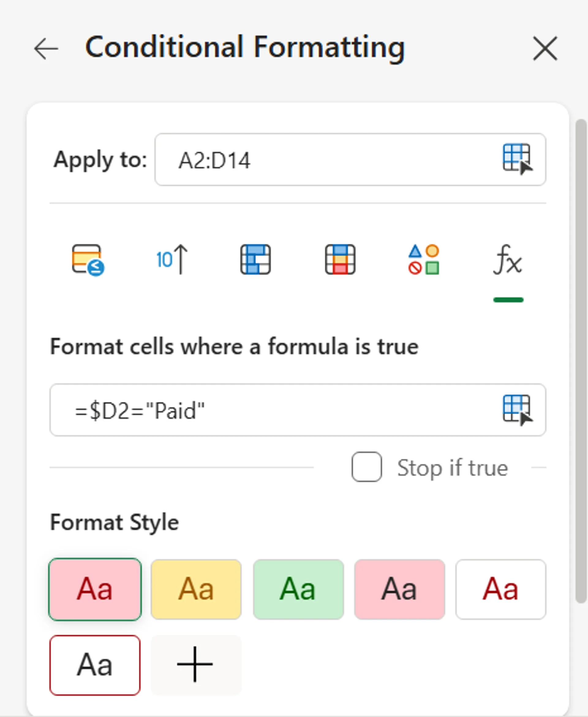Enable the Stop if true checkbox

coord(367,467)
